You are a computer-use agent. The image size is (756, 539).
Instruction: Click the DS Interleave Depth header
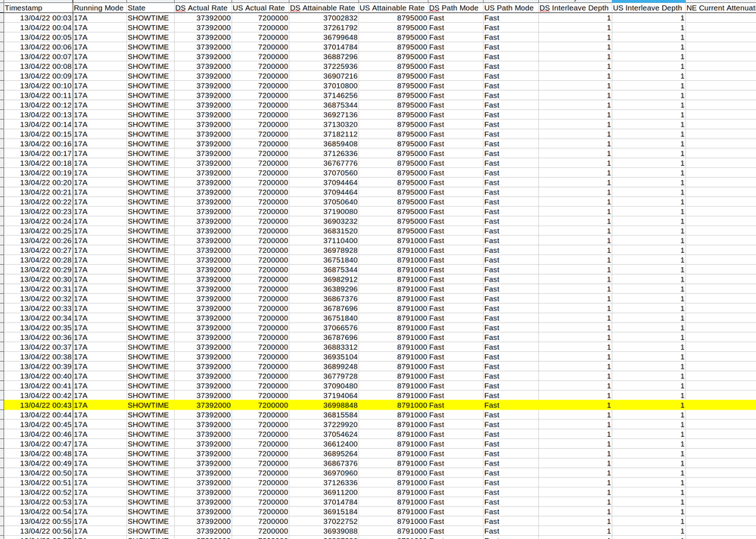(x=574, y=8)
